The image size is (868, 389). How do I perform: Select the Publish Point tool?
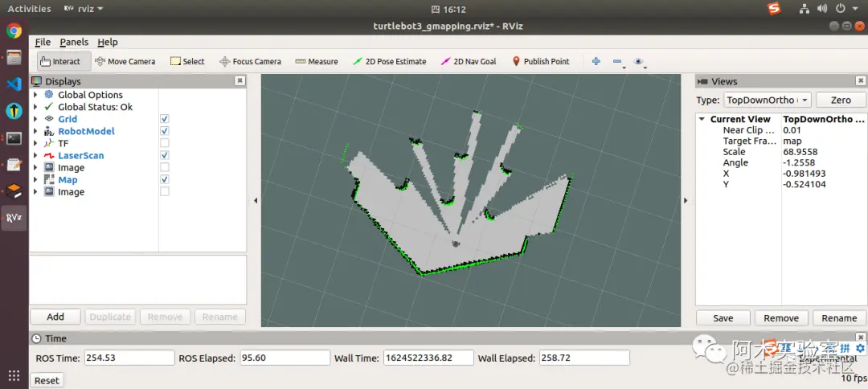pos(540,61)
